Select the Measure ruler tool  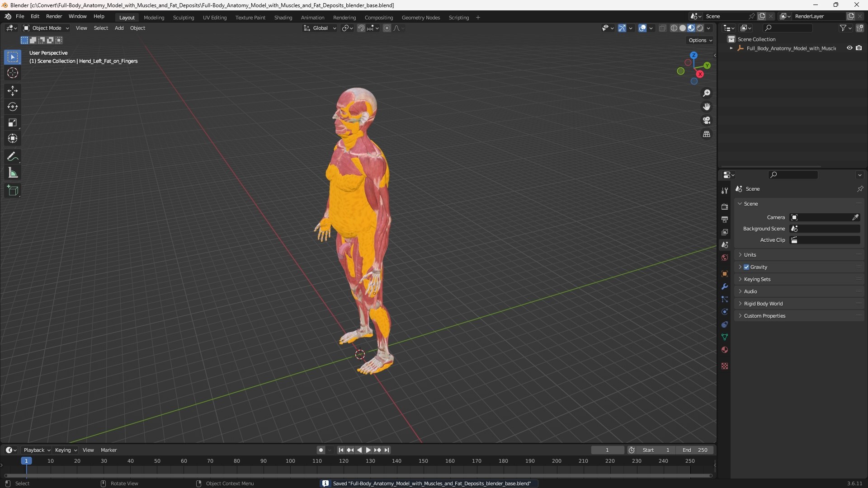click(13, 173)
